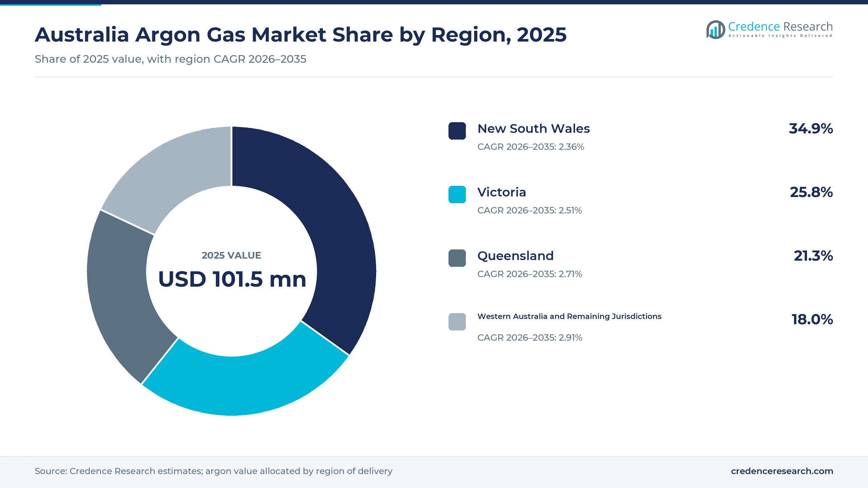
Task: Click 'CAGR 2026–2035: 2.36%' text
Action: [531, 147]
